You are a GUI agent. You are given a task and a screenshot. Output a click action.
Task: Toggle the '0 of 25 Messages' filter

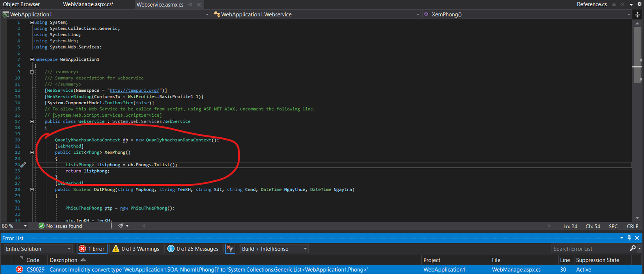(193, 249)
